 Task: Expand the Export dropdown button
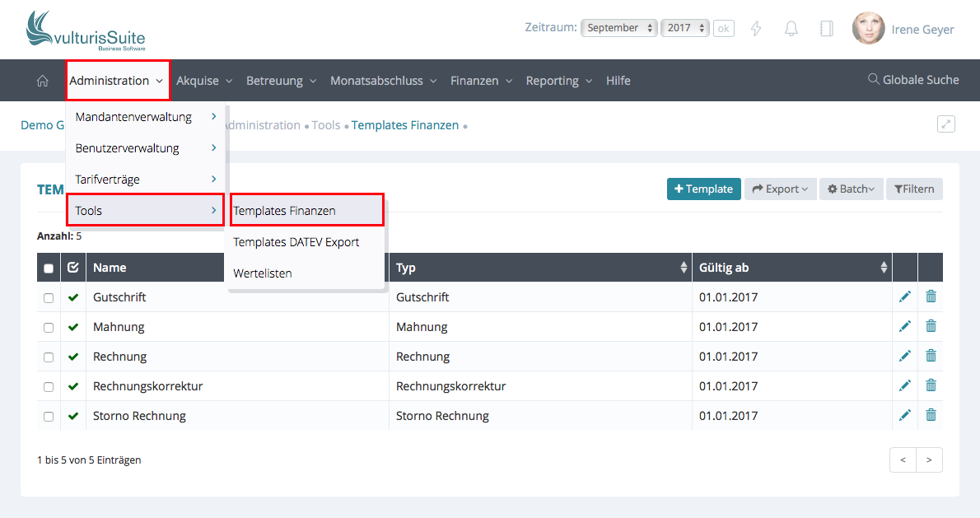pyautogui.click(x=779, y=189)
